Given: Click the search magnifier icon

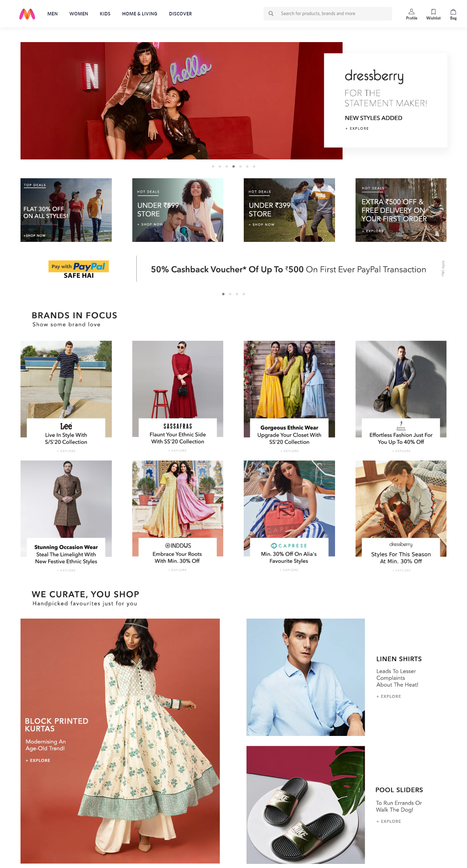Looking at the screenshot, I should 271,14.
